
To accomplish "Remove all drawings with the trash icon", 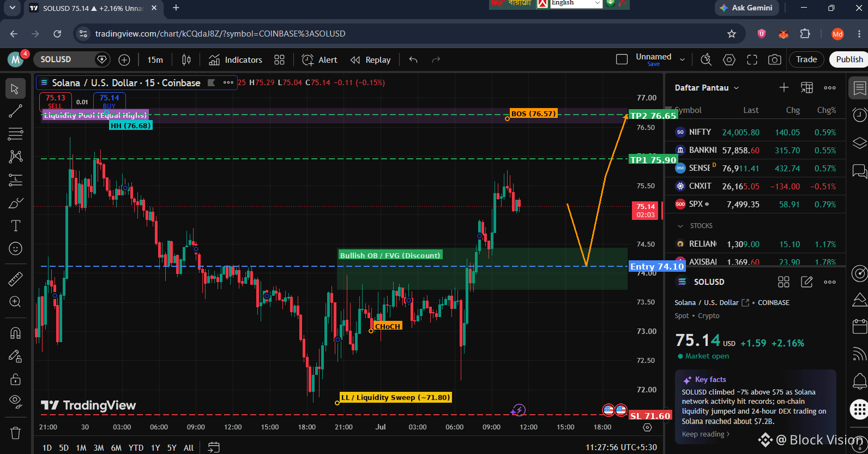I will 15,433.
